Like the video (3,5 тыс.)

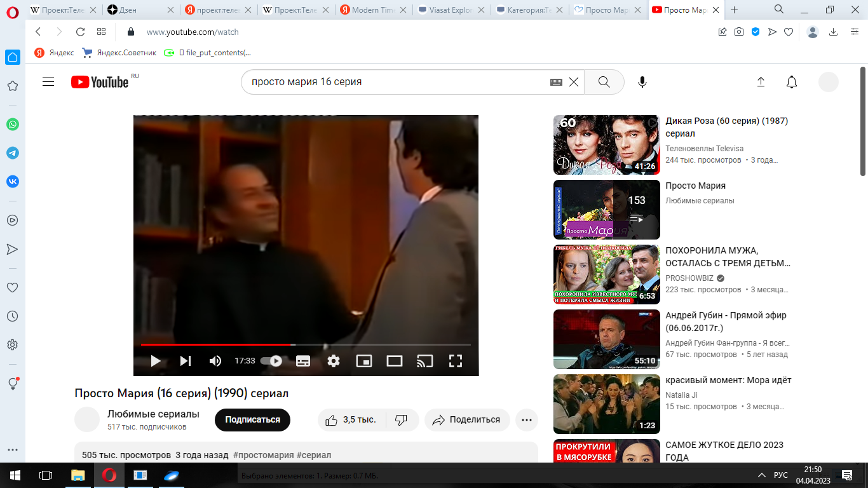point(351,420)
